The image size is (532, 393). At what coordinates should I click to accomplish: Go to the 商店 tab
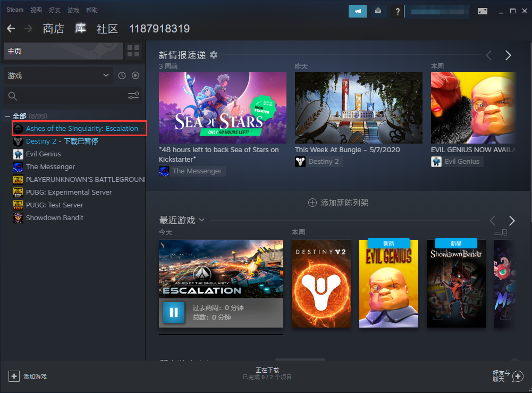[54, 29]
